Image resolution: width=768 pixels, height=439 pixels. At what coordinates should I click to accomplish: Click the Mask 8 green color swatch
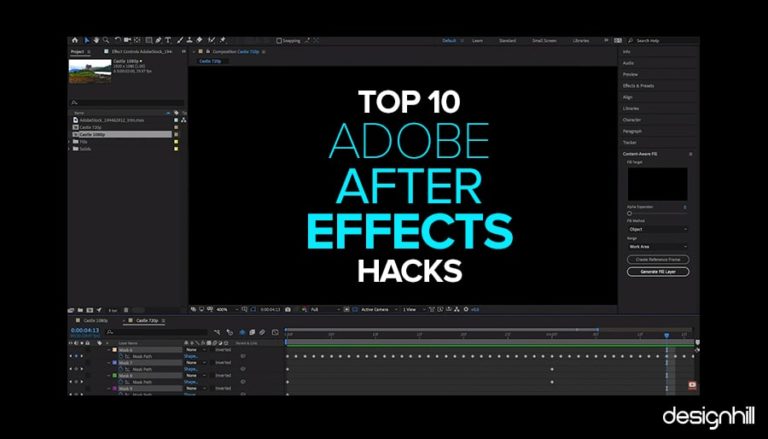pos(115,375)
